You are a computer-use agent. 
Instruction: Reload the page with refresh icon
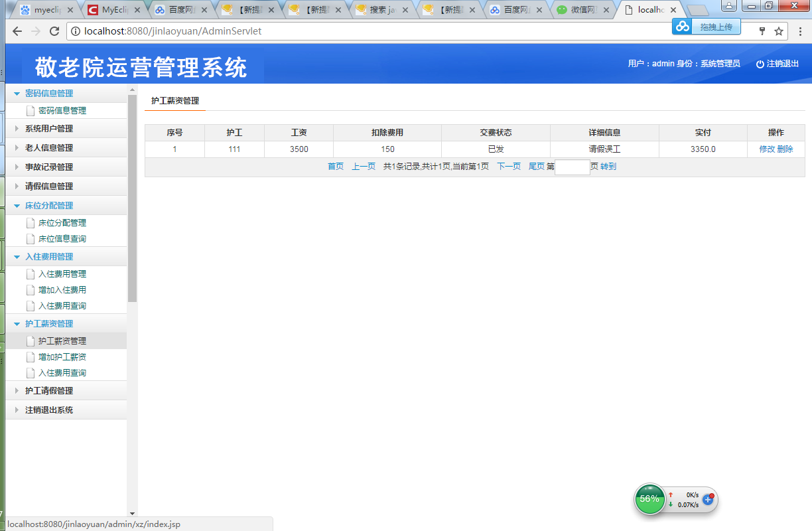(54, 31)
